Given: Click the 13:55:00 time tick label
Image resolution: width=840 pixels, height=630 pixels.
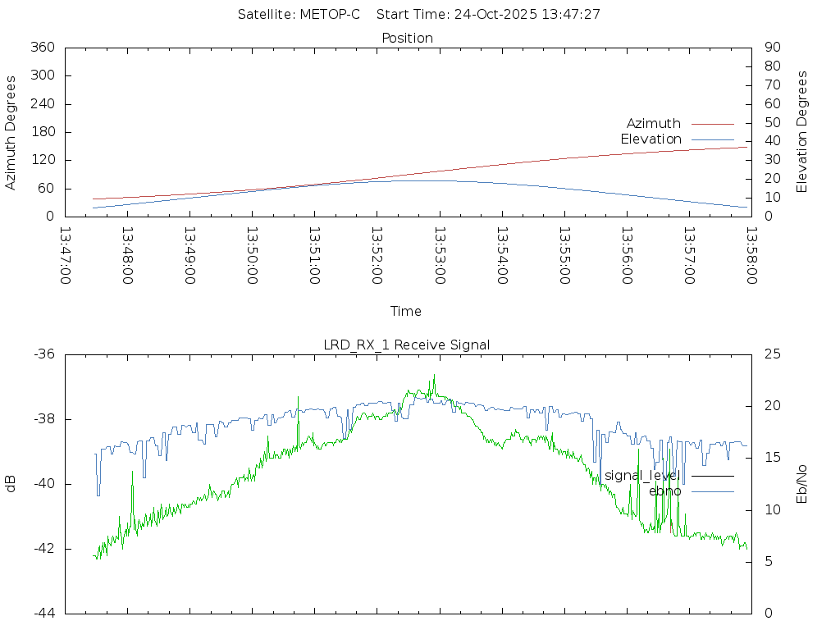Looking at the screenshot, I should (564, 256).
